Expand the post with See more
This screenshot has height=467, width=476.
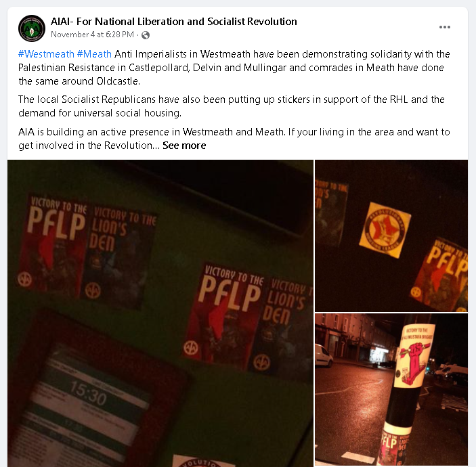pyautogui.click(x=184, y=146)
